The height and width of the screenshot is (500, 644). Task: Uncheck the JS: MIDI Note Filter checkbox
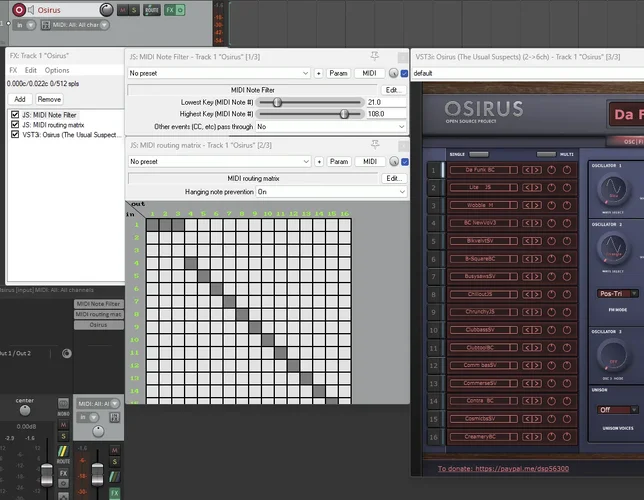pos(14,115)
